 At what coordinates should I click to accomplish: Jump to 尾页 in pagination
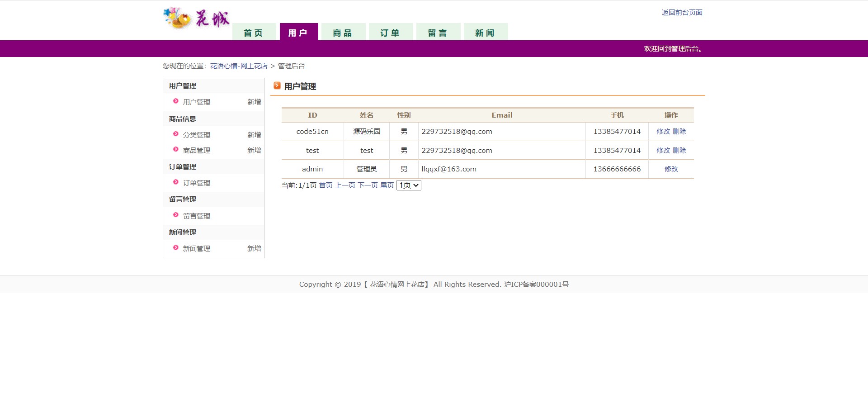387,185
